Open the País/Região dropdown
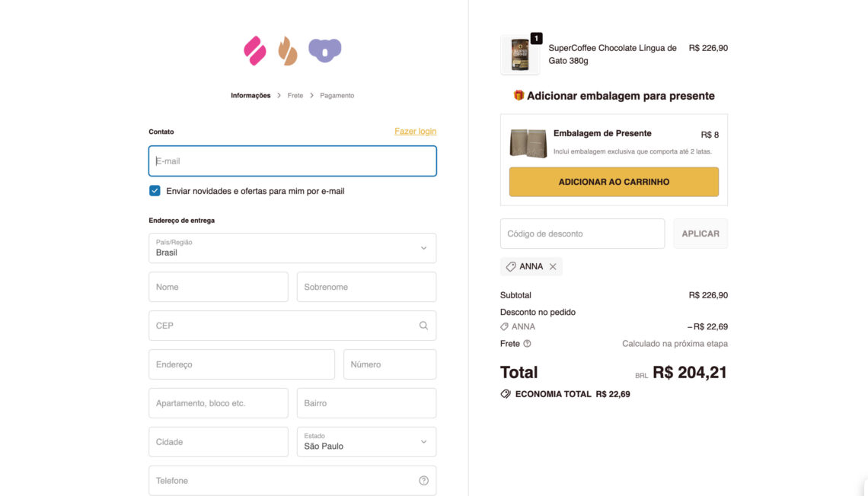The image size is (868, 496). pos(292,248)
